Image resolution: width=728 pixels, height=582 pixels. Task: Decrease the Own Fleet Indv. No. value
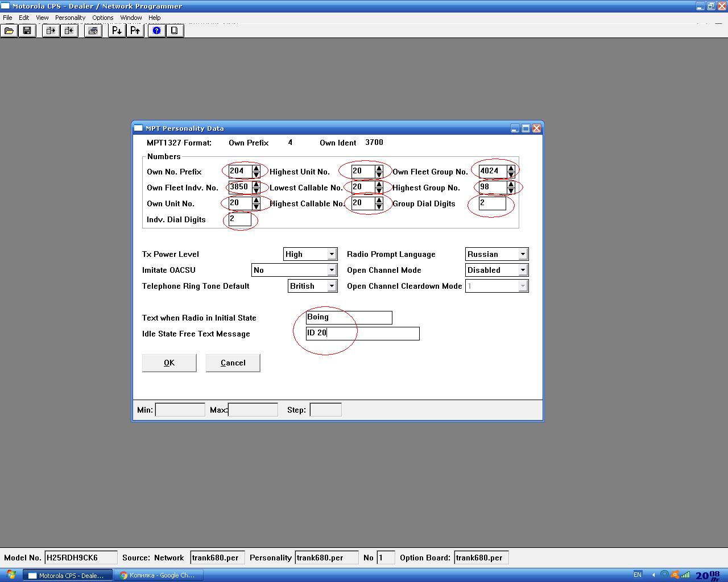256,190
